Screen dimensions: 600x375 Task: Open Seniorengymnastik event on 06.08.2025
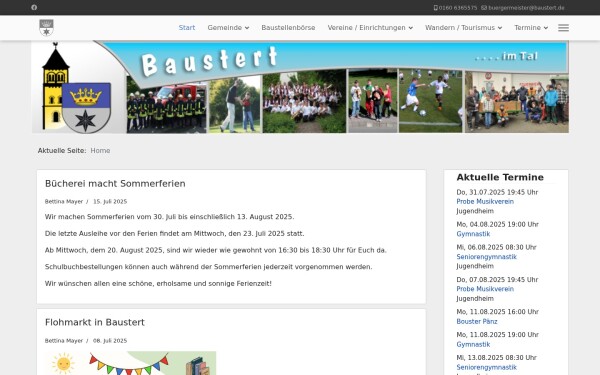click(x=486, y=257)
